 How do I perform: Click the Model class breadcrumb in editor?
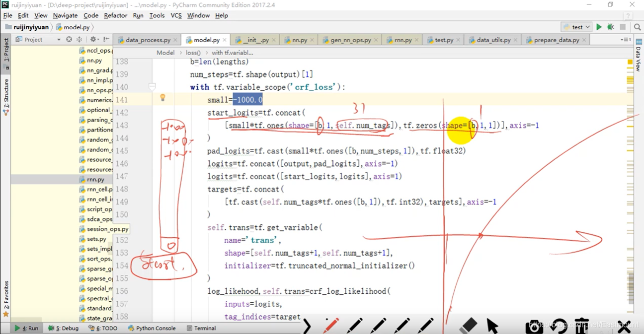pos(165,52)
